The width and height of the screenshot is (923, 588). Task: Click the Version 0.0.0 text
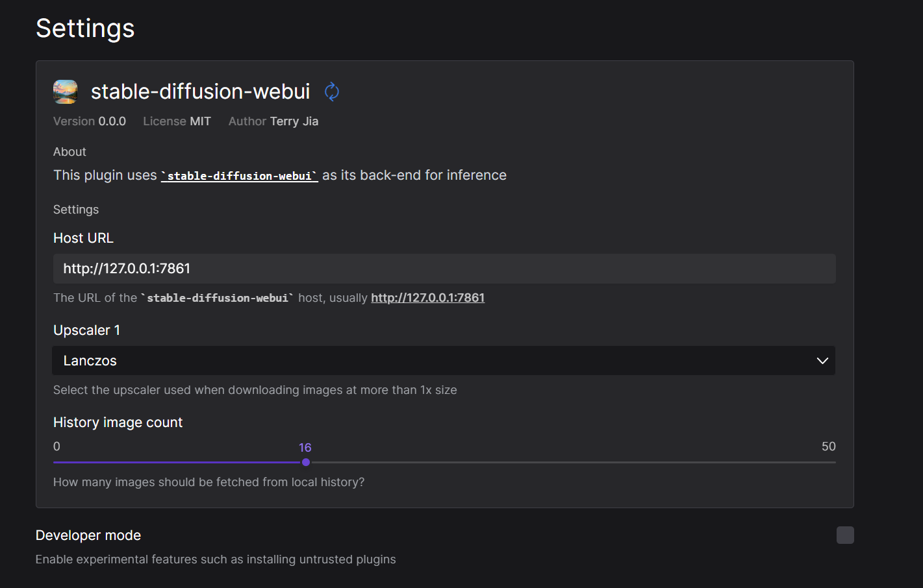click(90, 121)
